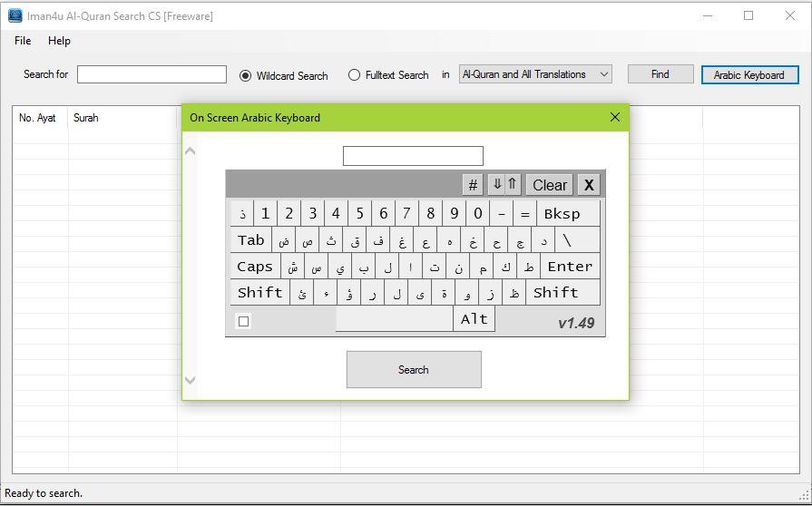Tap the Arabic ق key
Viewport: 812px width, 506px height.
(x=354, y=240)
